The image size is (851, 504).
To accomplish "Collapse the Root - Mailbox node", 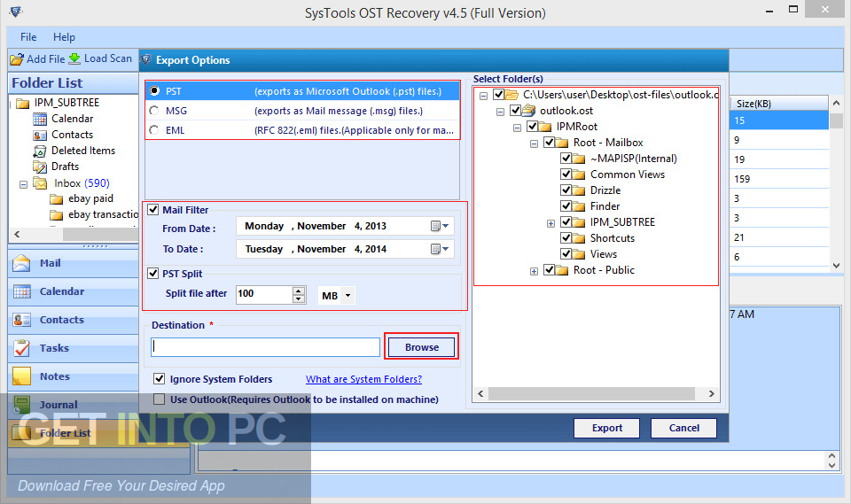I will pos(534,143).
